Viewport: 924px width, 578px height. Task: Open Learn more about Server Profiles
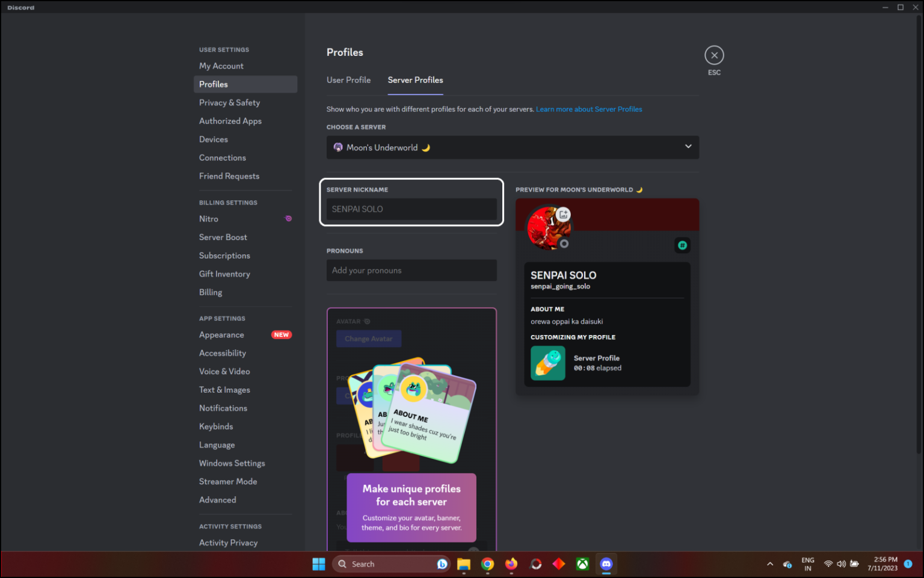589,109
